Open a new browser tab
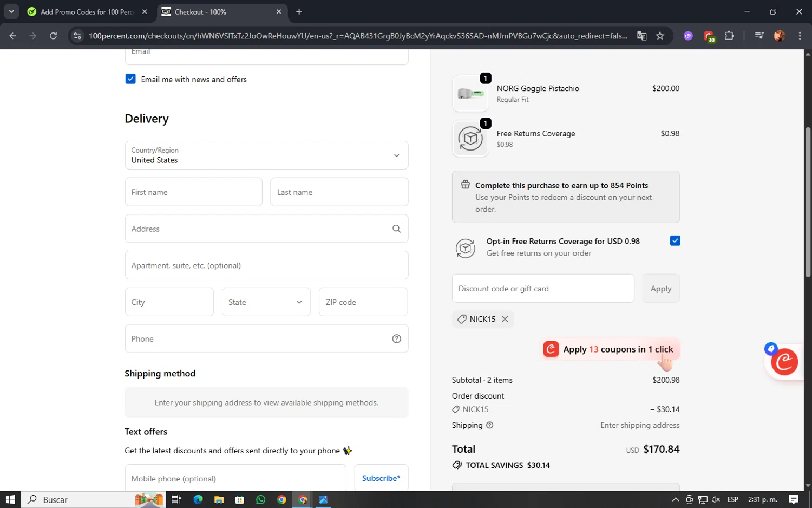The width and height of the screenshot is (812, 508). pyautogui.click(x=299, y=11)
